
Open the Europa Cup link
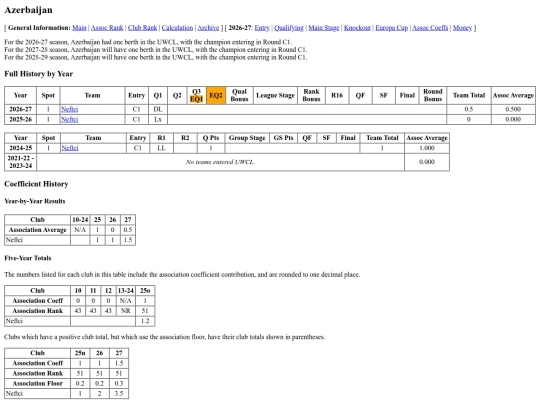point(392,28)
